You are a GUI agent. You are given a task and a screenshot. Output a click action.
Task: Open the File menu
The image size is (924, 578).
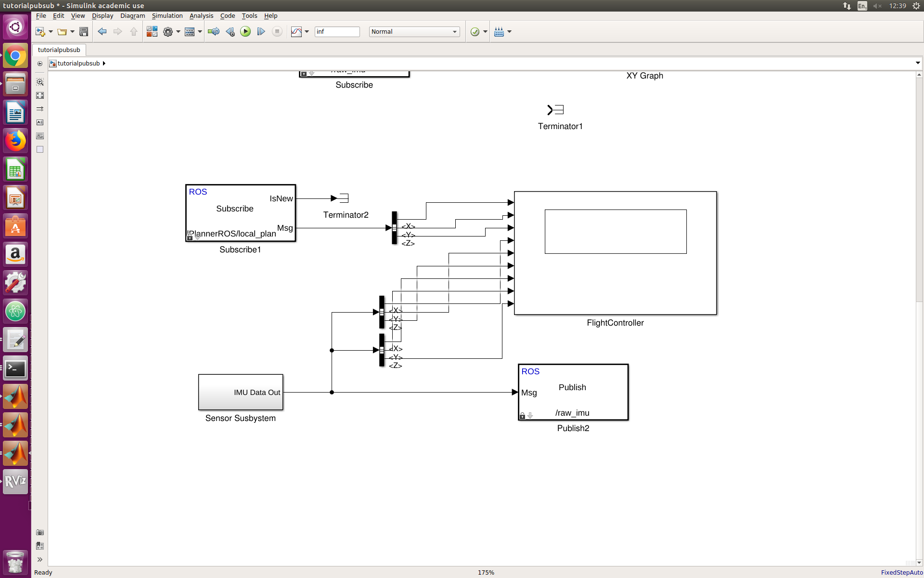pos(41,16)
